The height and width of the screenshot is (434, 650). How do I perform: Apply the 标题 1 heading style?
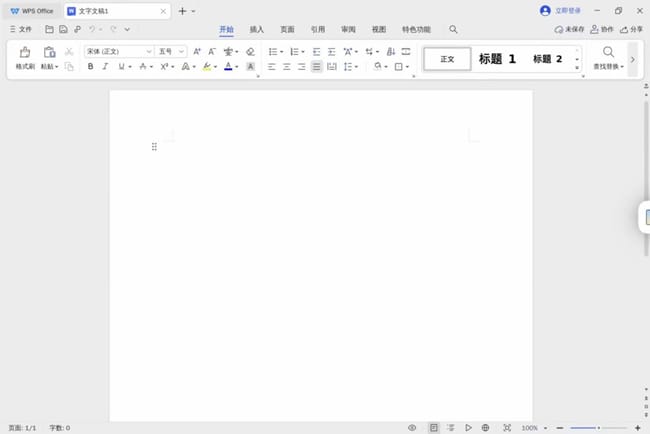pyautogui.click(x=497, y=59)
